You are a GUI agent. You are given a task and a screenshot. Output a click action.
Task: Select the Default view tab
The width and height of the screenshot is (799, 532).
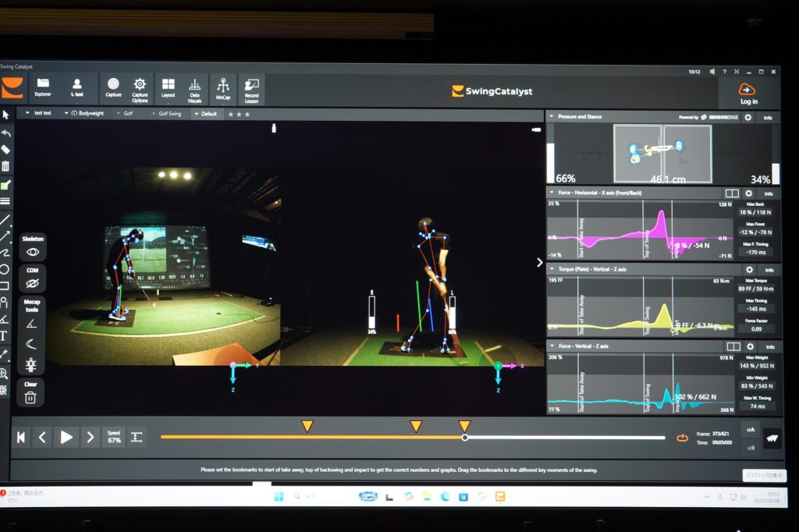tap(208, 113)
